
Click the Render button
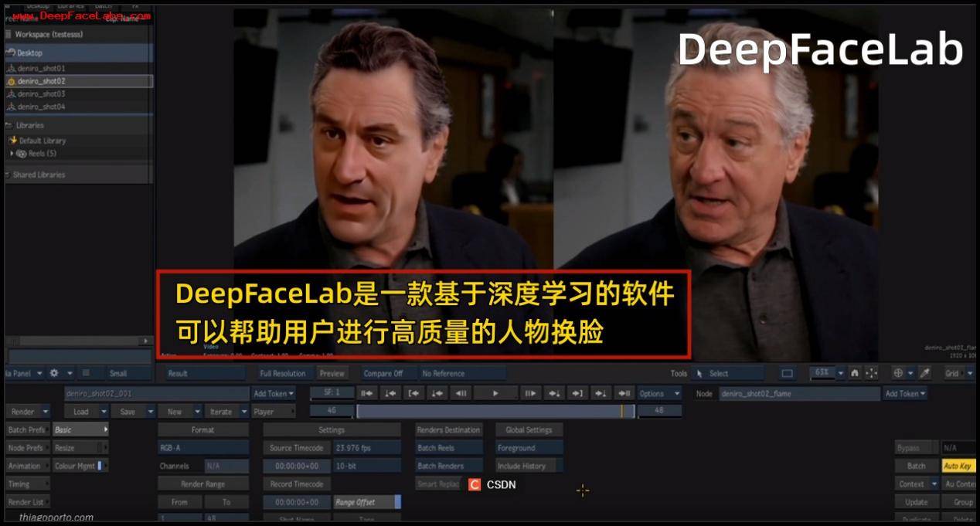tap(22, 412)
